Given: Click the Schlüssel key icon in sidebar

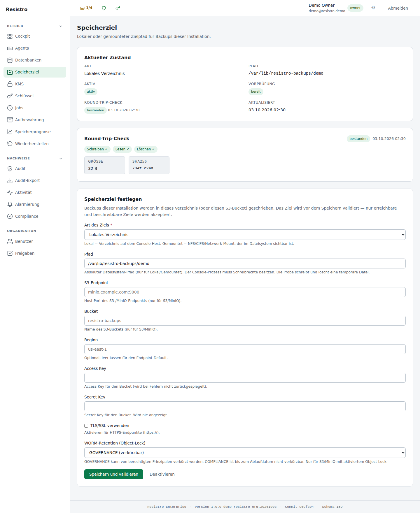Looking at the screenshot, I should [x=10, y=96].
